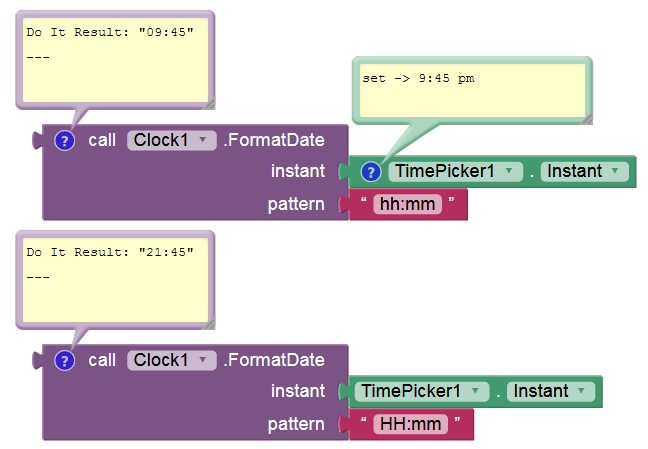Open the Clock1 dropdown in the top block

(172, 140)
